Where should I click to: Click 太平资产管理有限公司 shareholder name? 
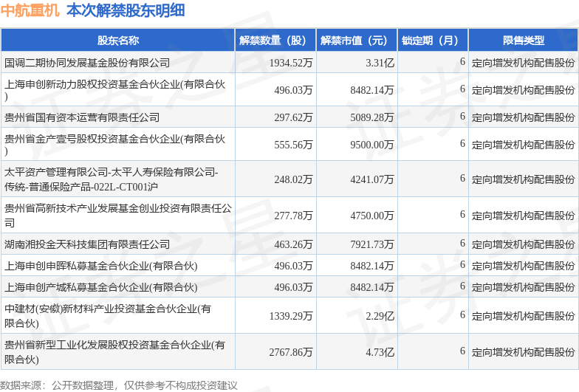click(x=112, y=179)
